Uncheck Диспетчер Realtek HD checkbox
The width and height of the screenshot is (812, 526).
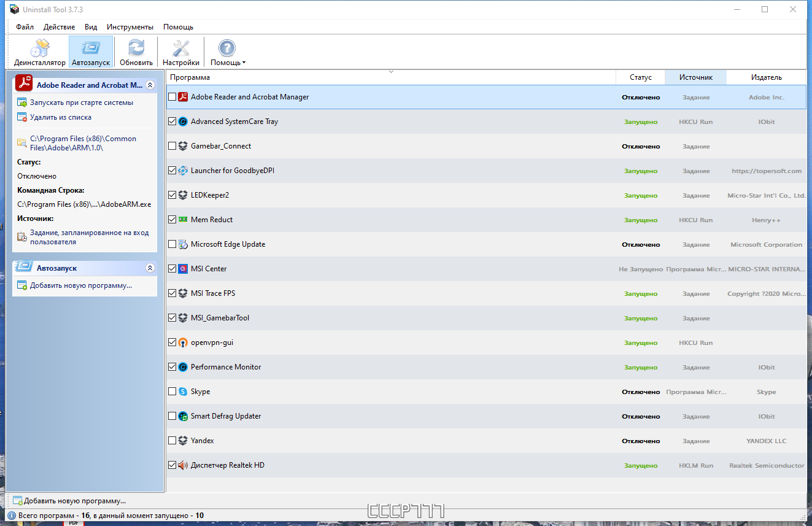click(x=172, y=465)
